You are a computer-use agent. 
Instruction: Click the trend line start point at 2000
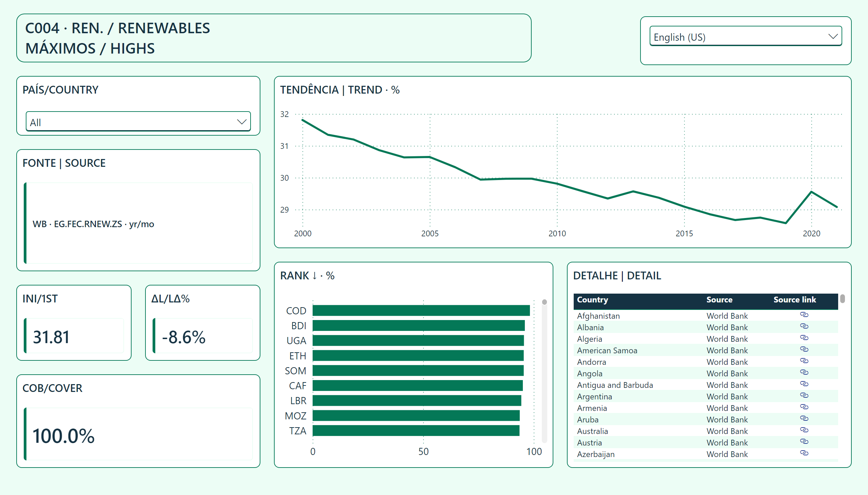coord(302,120)
